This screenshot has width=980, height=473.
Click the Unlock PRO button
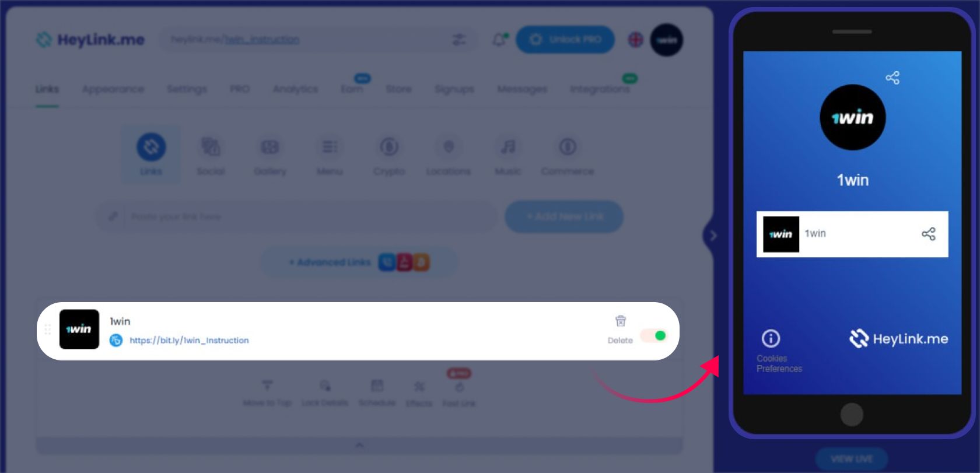565,40
